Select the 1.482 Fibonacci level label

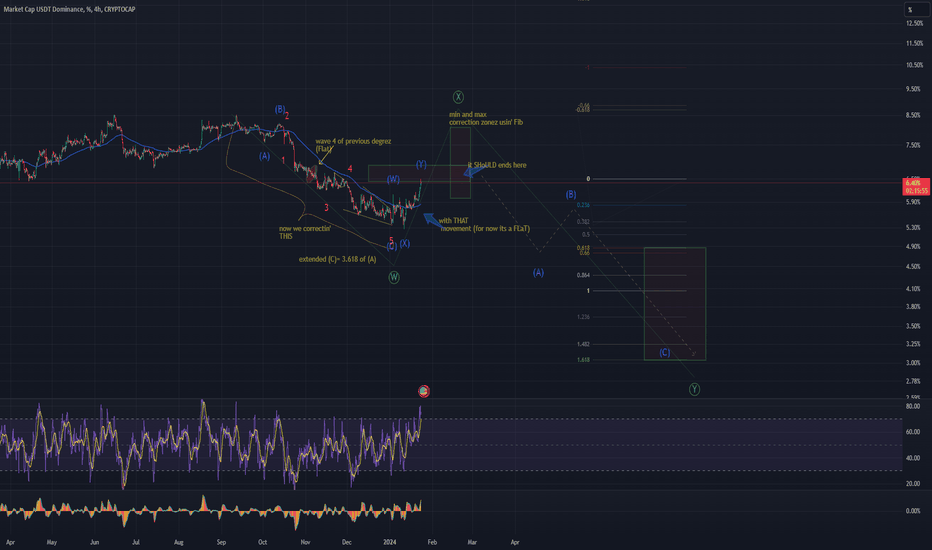tap(583, 344)
